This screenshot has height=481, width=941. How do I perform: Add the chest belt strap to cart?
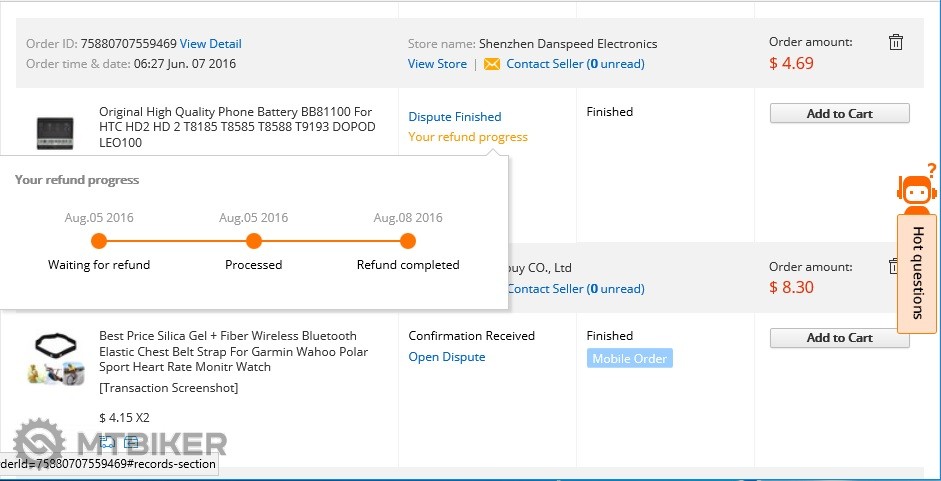(x=839, y=338)
